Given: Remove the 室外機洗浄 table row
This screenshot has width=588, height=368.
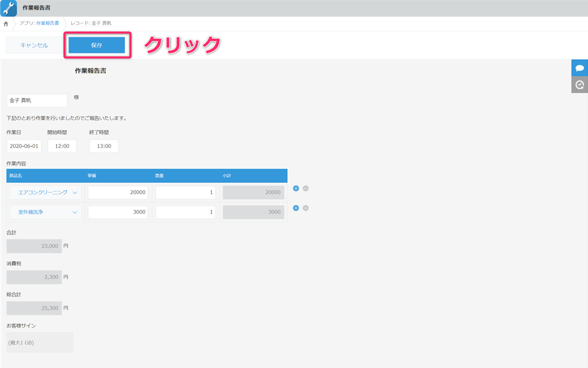Looking at the screenshot, I should [x=305, y=208].
